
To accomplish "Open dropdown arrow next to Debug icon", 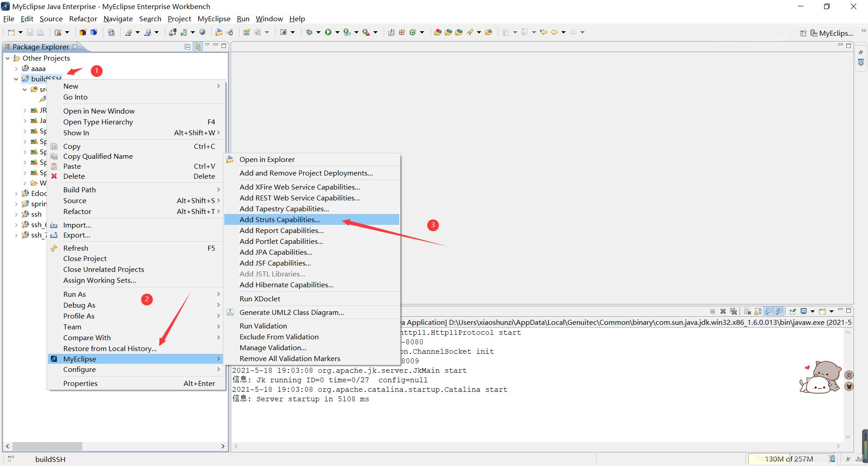I will pos(318,32).
